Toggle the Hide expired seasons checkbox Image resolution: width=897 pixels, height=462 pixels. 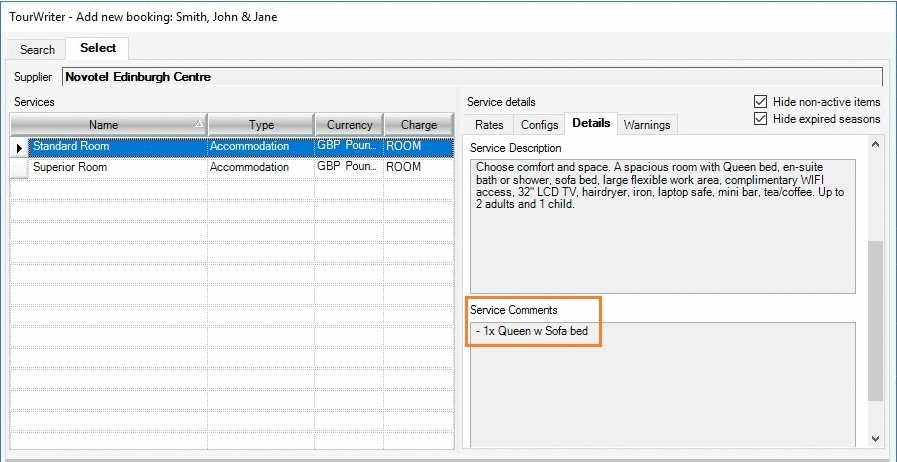pos(761,119)
